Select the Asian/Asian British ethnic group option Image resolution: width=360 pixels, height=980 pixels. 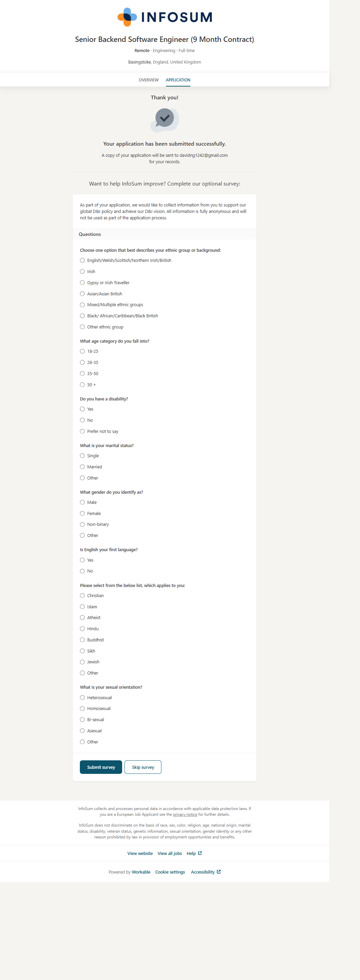click(x=82, y=294)
